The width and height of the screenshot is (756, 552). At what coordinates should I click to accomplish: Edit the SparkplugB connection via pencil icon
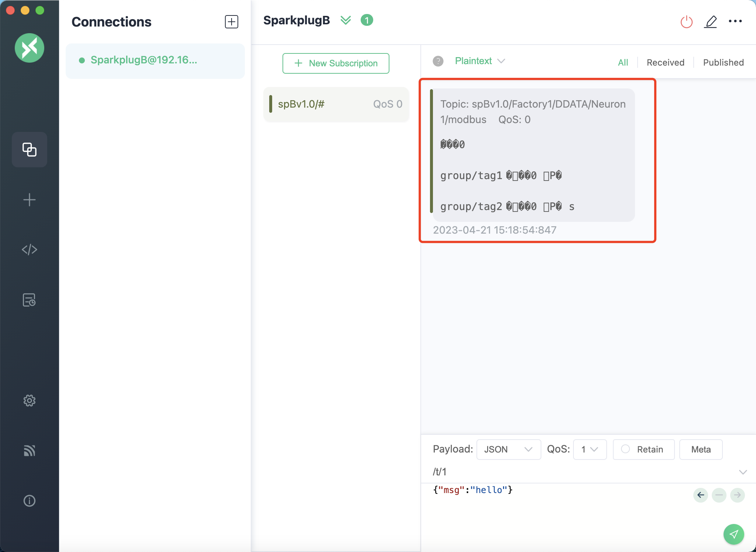point(710,21)
